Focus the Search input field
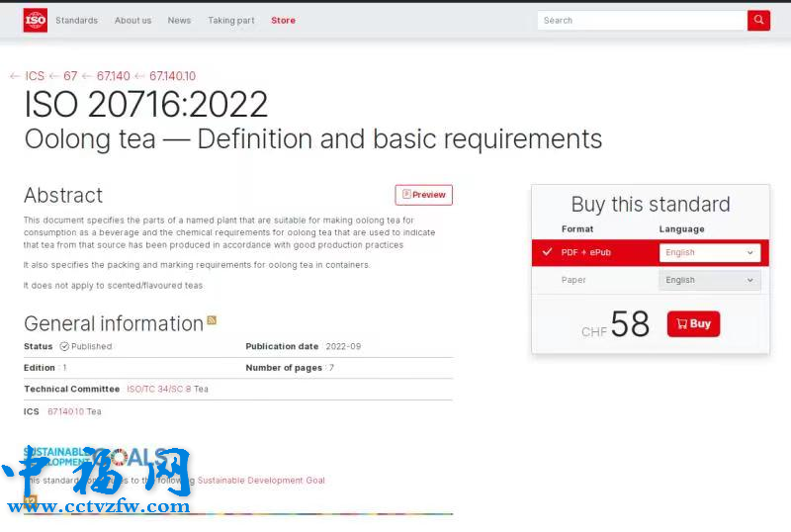 [x=642, y=20]
